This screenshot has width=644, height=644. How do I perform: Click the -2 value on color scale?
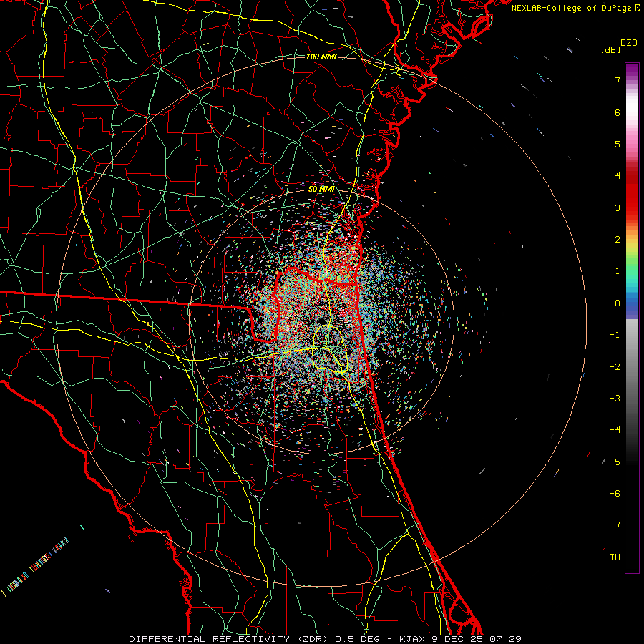pyautogui.click(x=615, y=367)
